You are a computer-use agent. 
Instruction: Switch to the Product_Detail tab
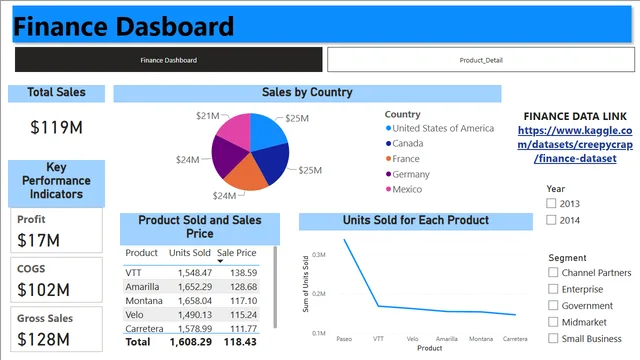point(481,60)
